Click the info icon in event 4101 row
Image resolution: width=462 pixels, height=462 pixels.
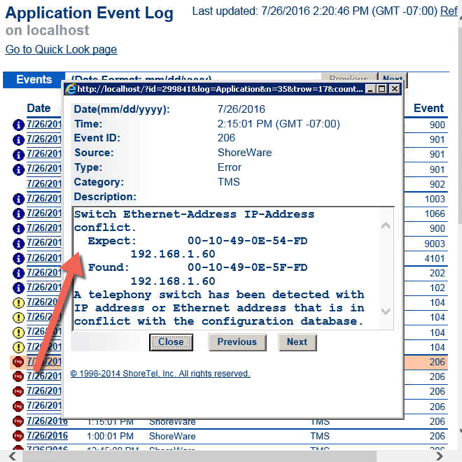tap(18, 258)
